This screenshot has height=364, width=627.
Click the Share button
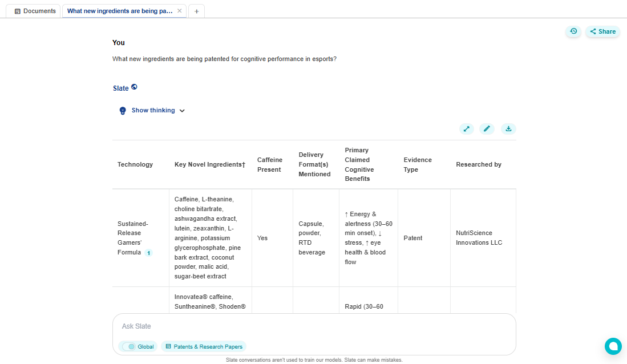point(602,31)
